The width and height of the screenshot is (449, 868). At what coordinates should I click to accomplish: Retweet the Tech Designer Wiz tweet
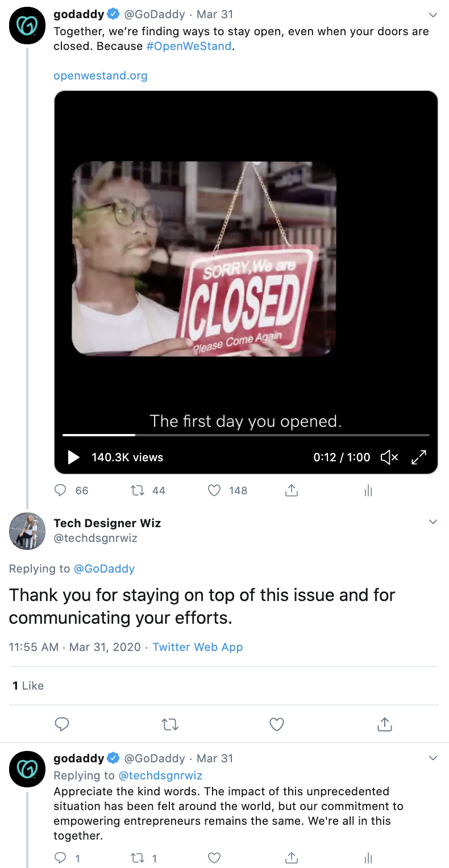pos(170,724)
